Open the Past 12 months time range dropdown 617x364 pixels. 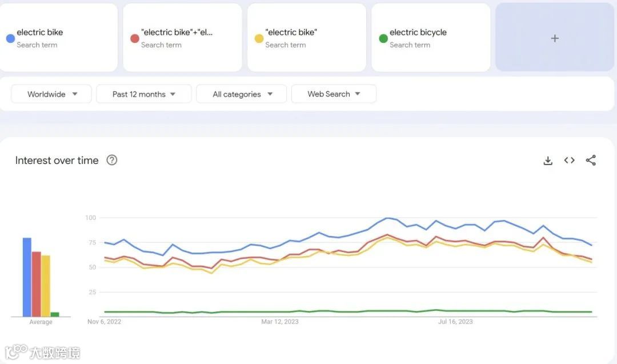click(x=143, y=94)
